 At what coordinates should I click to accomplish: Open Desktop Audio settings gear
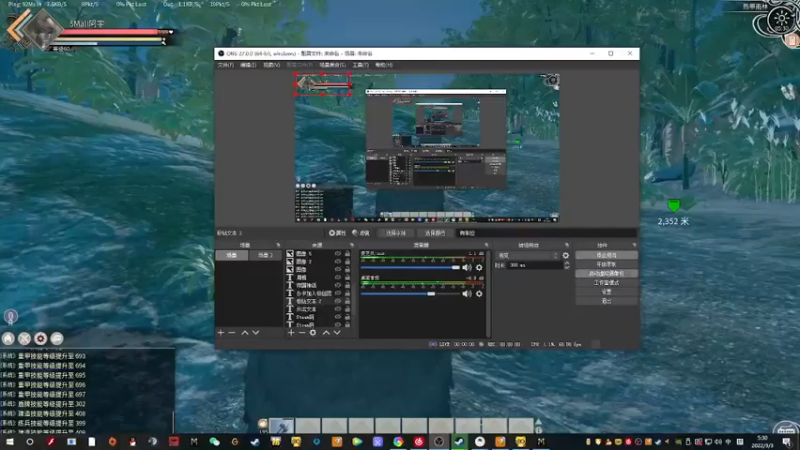click(479, 294)
